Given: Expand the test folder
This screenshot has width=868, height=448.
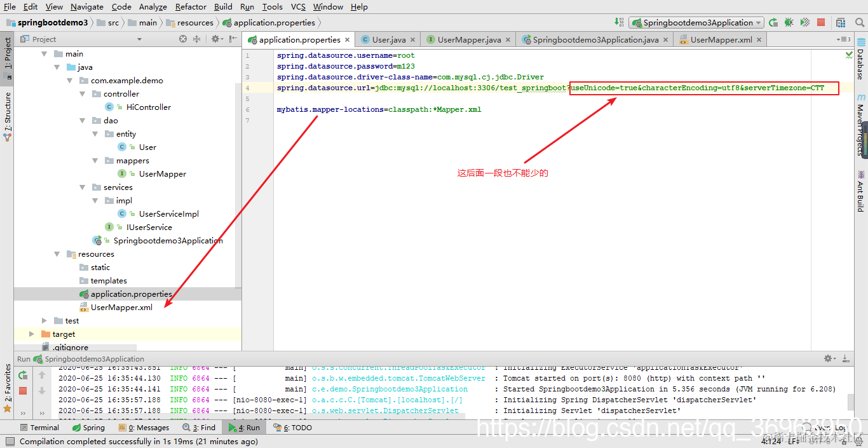Looking at the screenshot, I should (x=44, y=321).
